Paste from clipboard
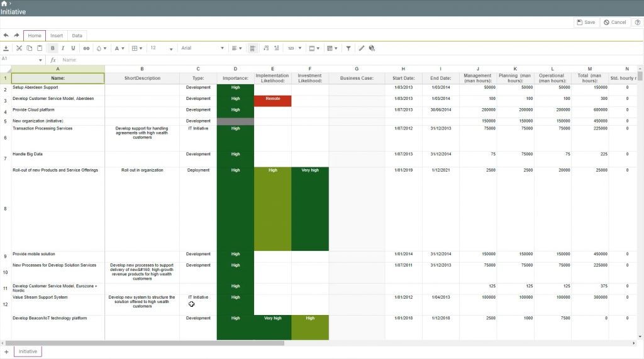644x359 pixels. coord(40,48)
